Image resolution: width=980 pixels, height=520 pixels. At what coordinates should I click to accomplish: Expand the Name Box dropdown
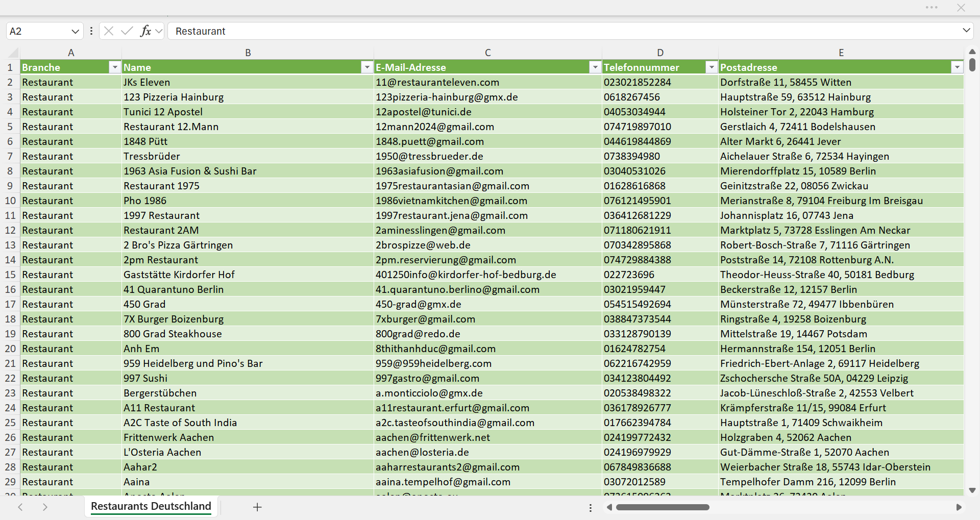click(x=76, y=31)
